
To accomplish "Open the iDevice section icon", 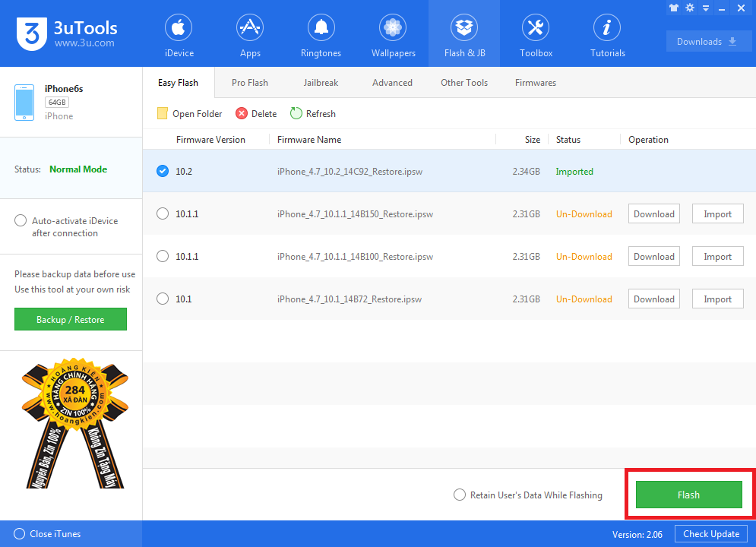I will [179, 29].
